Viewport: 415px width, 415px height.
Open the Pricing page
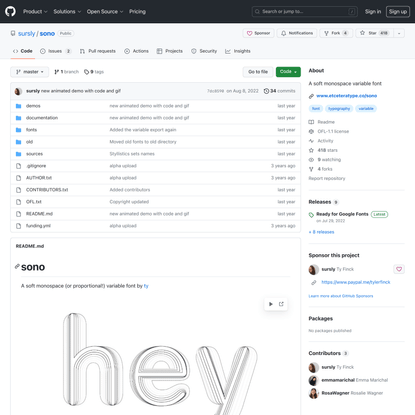[x=137, y=12]
